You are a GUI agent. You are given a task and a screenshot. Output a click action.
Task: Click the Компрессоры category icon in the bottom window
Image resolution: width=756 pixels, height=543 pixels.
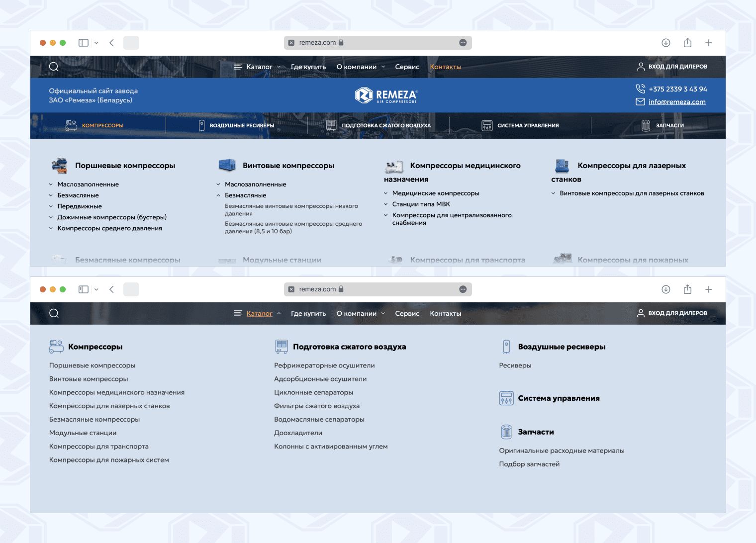click(56, 347)
